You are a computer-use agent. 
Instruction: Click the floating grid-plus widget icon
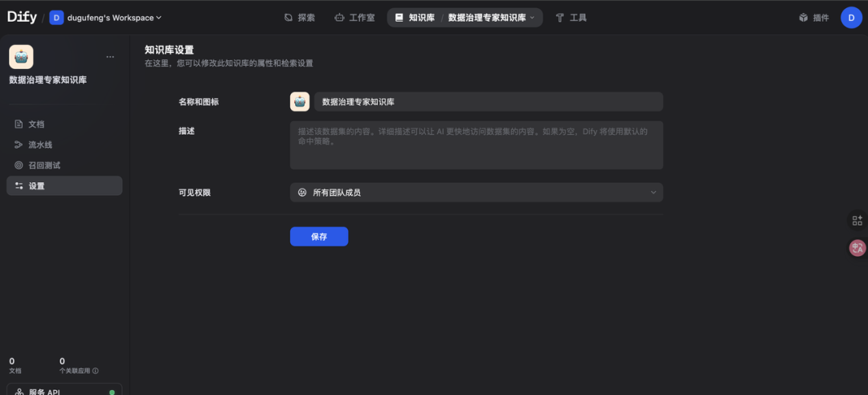pos(857,221)
